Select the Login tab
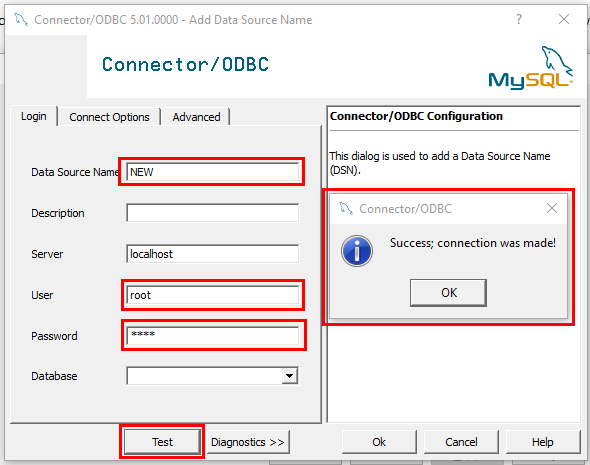 click(x=34, y=116)
